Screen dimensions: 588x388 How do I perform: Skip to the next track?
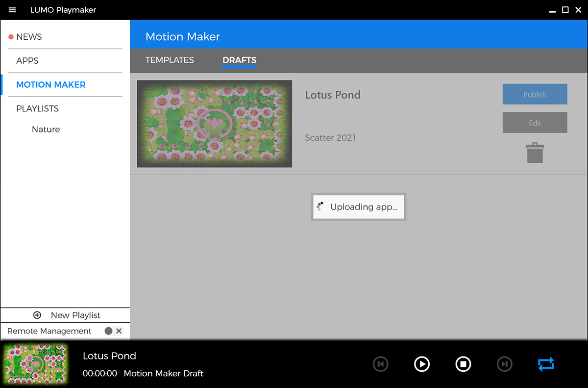pos(504,364)
